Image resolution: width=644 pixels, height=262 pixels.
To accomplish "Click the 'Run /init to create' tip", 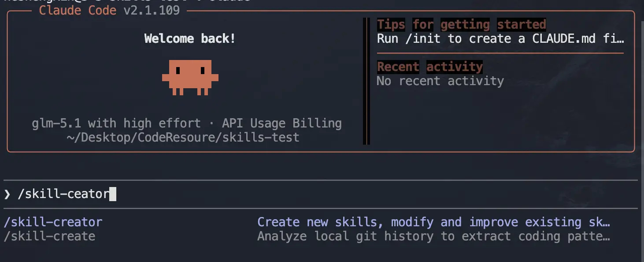I will (x=500, y=39).
